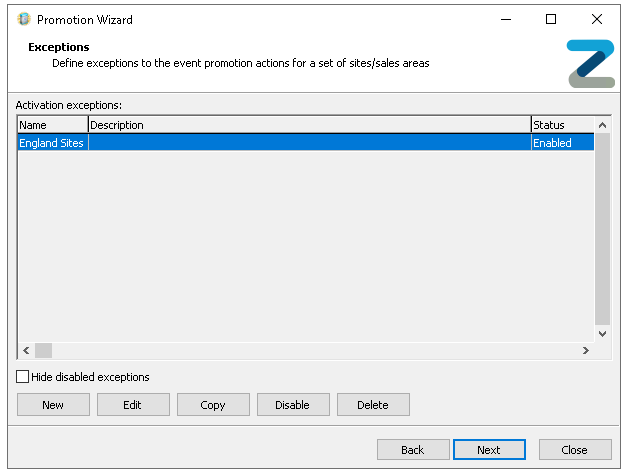Go Back to previous wizard step
This screenshot has width=627, height=476.
[413, 450]
